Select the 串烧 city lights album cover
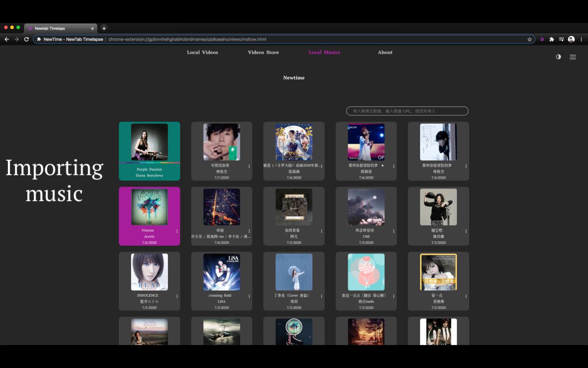 [x=222, y=207]
